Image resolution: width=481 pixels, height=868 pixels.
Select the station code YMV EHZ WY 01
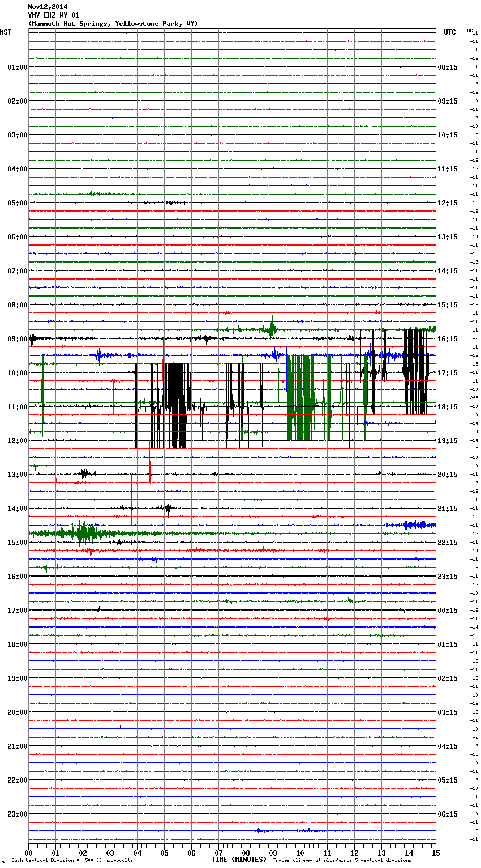tap(54, 15)
